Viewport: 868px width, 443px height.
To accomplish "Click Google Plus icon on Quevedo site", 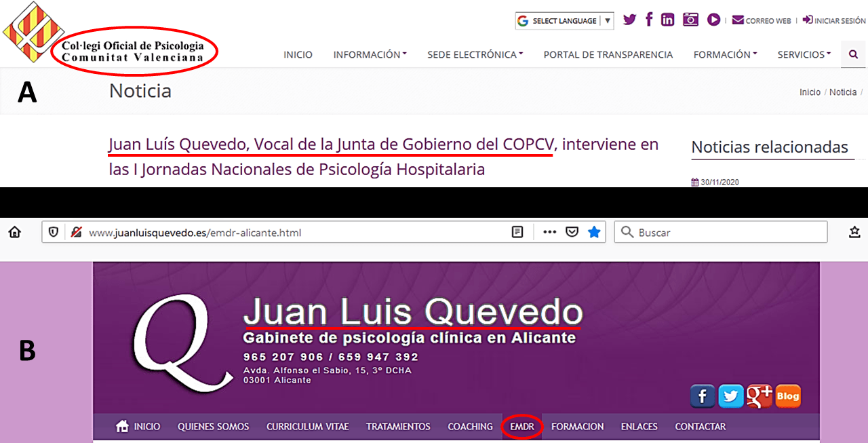I will click(759, 396).
